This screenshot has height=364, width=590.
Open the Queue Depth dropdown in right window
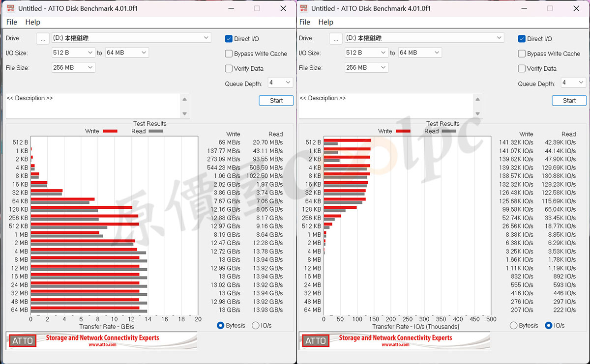tap(573, 83)
